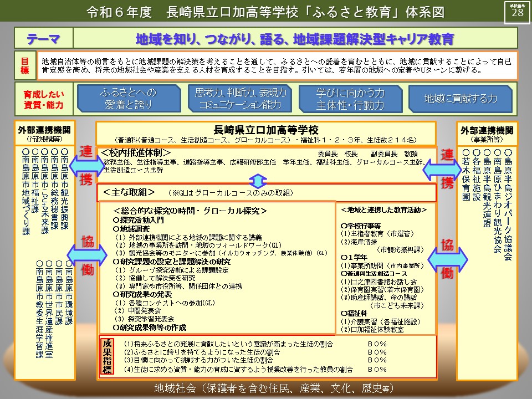Click the course line mentioning 生徒数214名
532x399 pixels.
click(266, 140)
